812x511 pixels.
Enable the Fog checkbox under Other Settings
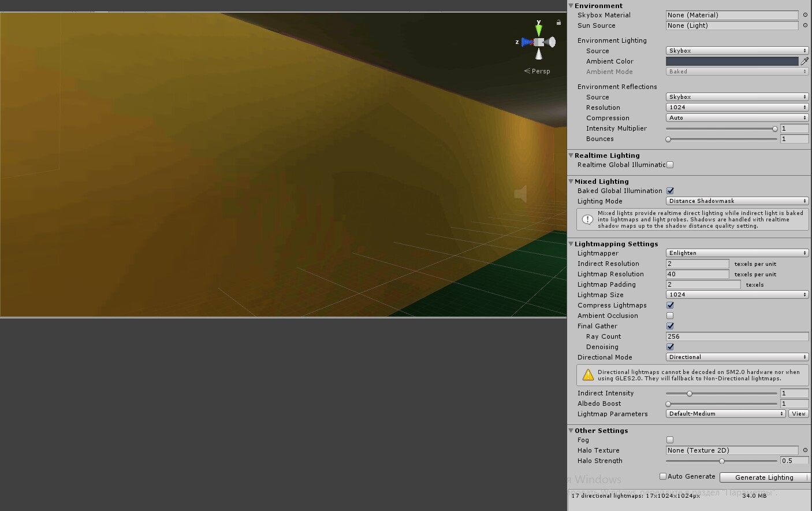(x=670, y=440)
